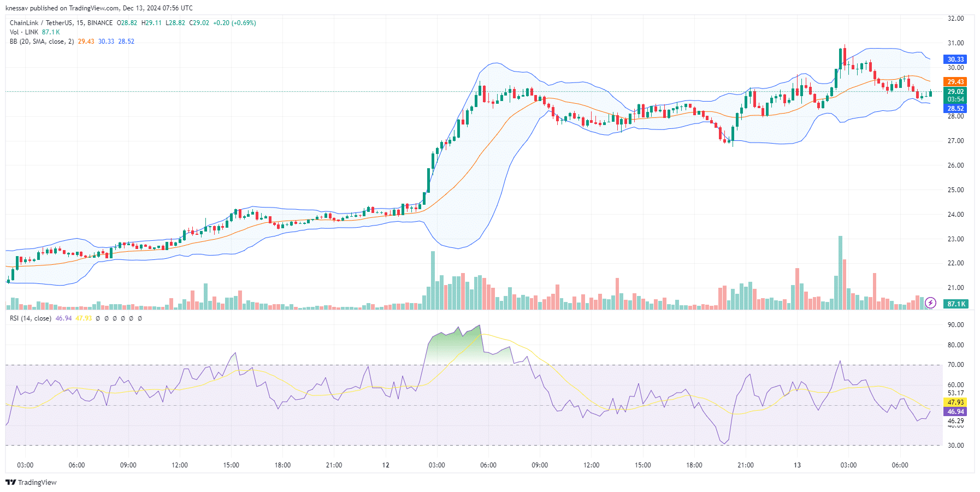Select the BB (20, SMA, close, 2) legend
This screenshot has width=980, height=492.
[x=42, y=42]
